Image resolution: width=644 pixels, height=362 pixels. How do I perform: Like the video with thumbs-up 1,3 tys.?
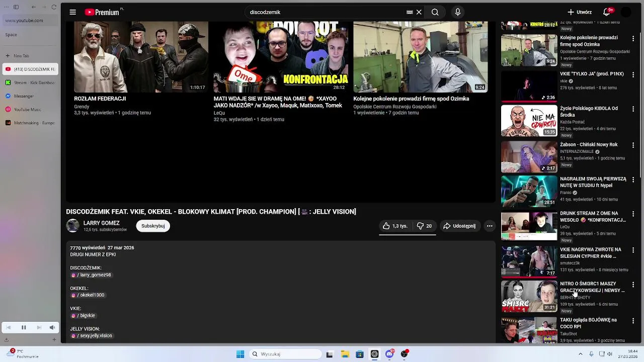click(x=395, y=226)
